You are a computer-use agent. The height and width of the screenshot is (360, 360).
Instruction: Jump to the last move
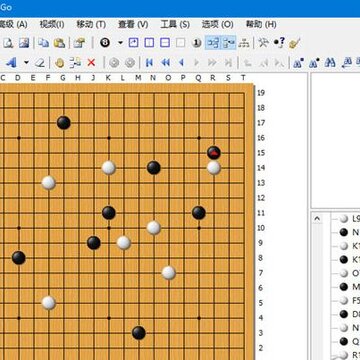coord(228,62)
